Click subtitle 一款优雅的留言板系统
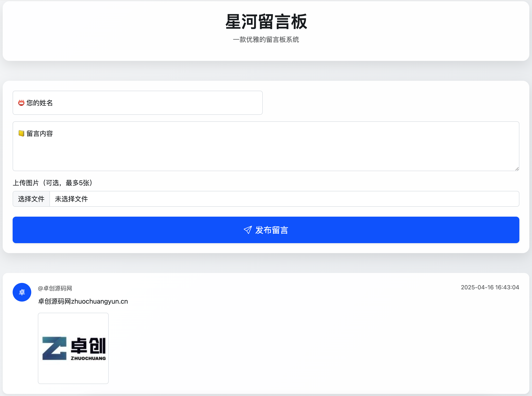This screenshot has height=396, width=532. point(266,40)
